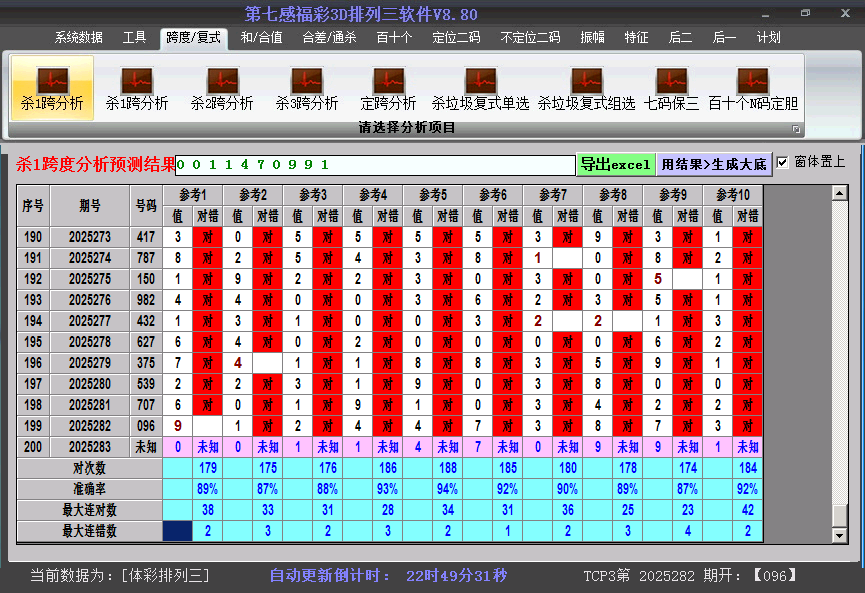
Task: Click the prediction result text field
Action: click(375, 164)
